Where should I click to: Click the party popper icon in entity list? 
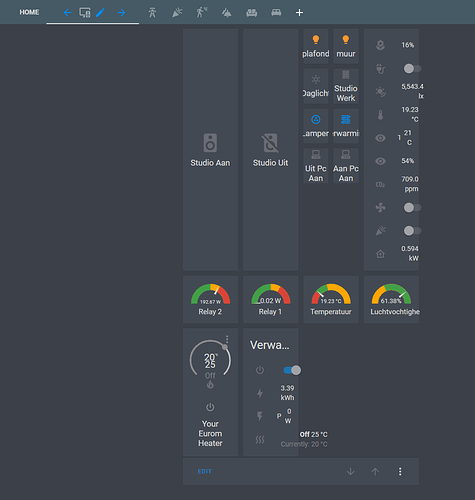380,231
